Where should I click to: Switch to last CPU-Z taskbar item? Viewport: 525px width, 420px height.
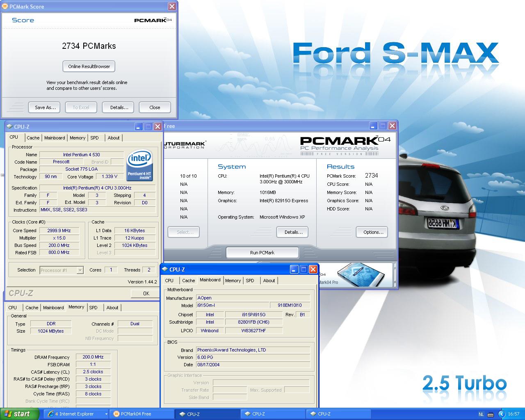[338, 414]
